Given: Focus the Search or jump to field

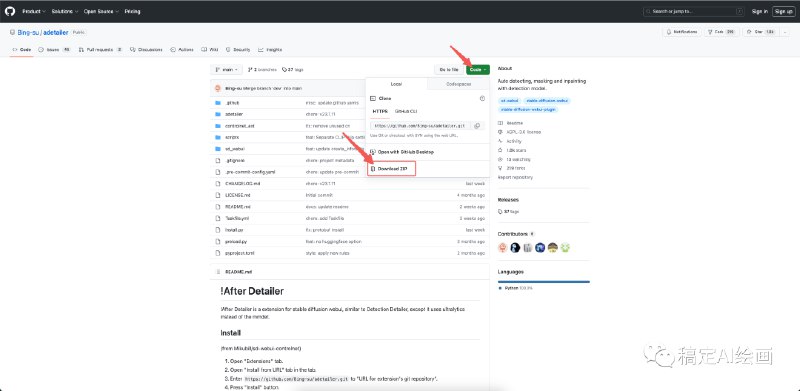Looking at the screenshot, I should 694,11.
